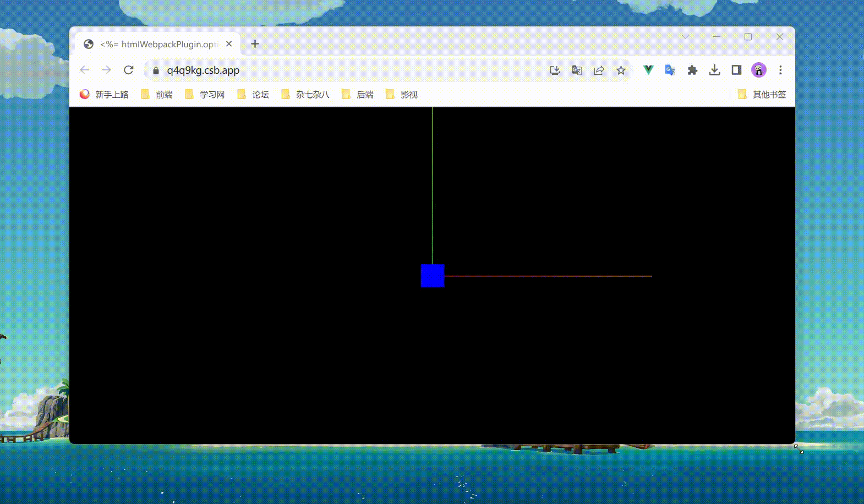
Task: Maximize the browser window
Action: pyautogui.click(x=748, y=37)
